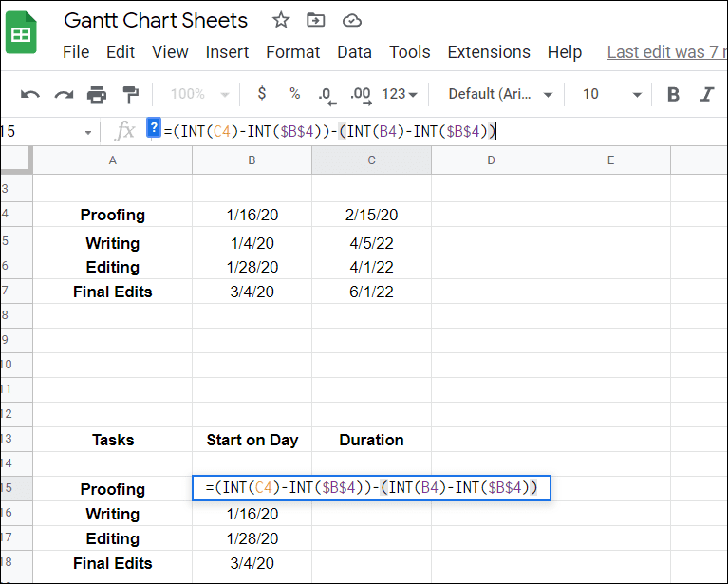The image size is (728, 584).
Task: Open the Format menu
Action: click(293, 52)
